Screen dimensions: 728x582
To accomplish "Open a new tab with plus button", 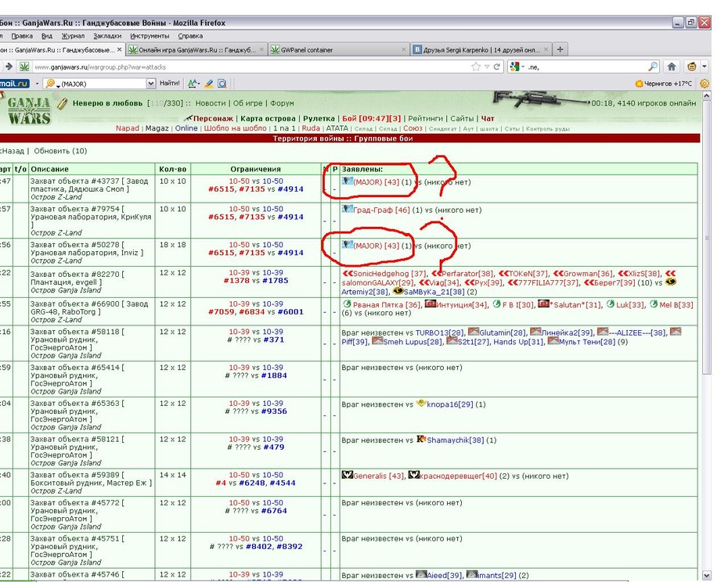I will pyautogui.click(x=560, y=49).
